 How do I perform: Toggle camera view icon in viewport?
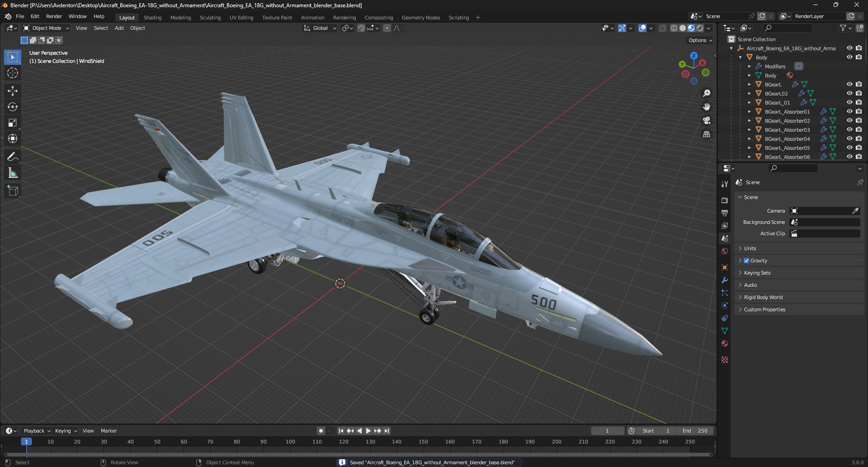click(707, 120)
